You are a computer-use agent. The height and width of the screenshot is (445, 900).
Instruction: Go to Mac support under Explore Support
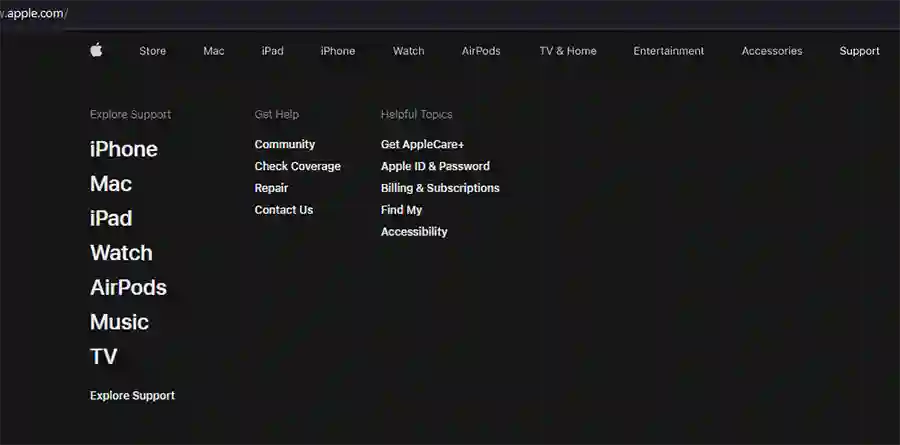(111, 184)
